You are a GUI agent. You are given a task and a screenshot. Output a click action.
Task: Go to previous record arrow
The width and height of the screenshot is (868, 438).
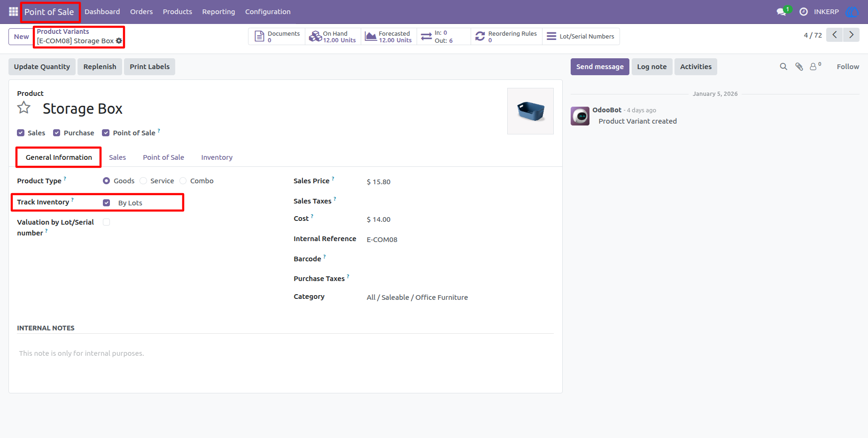835,35
